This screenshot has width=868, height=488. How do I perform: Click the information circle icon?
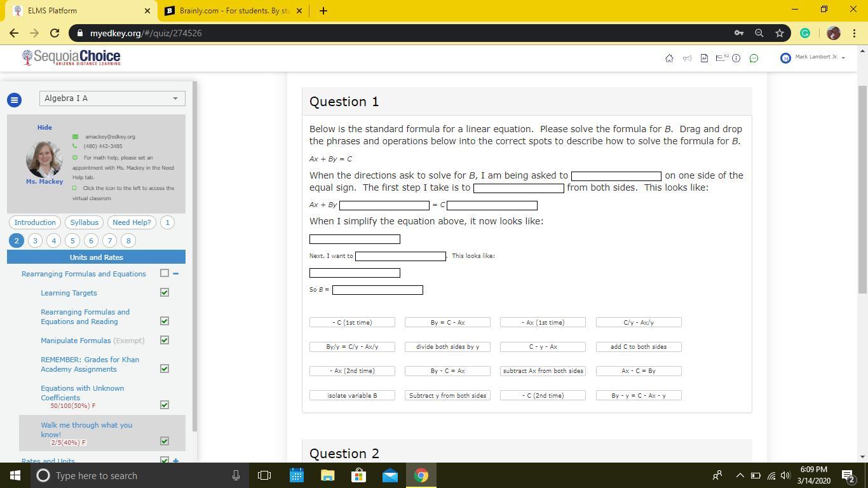tap(736, 58)
